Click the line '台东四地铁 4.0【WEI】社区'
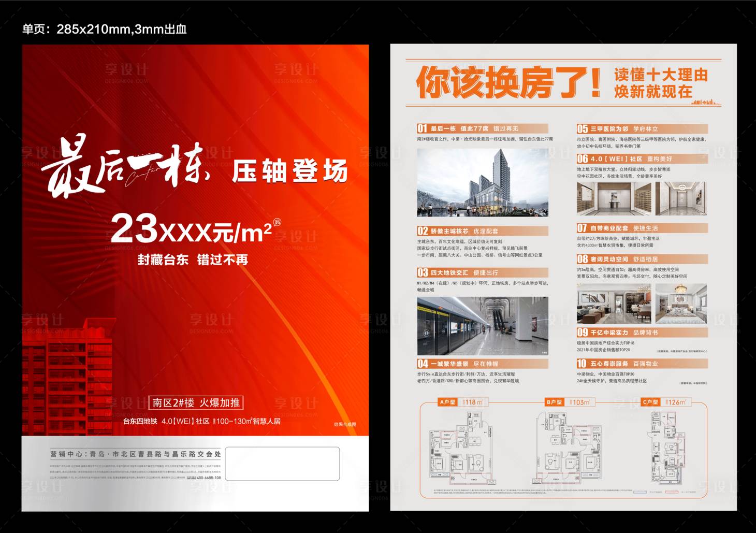756x533 pixels. (166, 421)
